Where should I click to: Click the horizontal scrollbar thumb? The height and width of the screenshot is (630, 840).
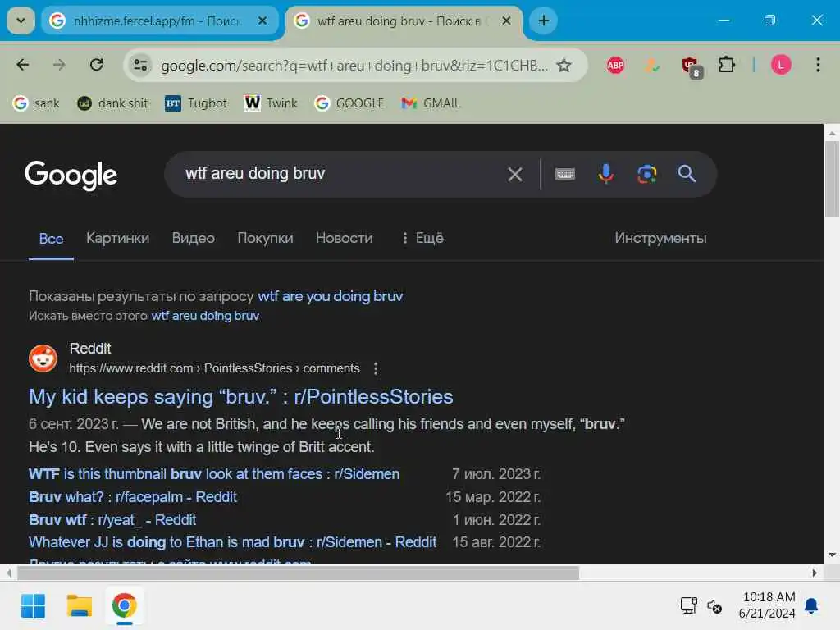click(x=299, y=573)
